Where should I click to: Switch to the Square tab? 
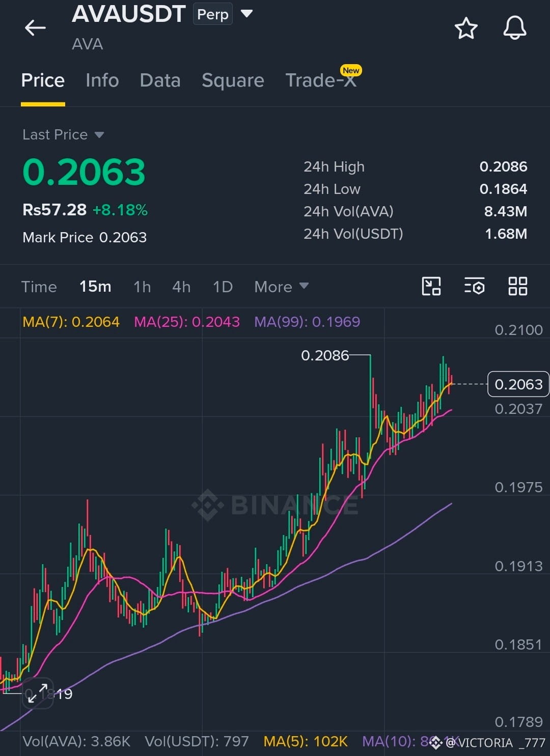(x=233, y=80)
